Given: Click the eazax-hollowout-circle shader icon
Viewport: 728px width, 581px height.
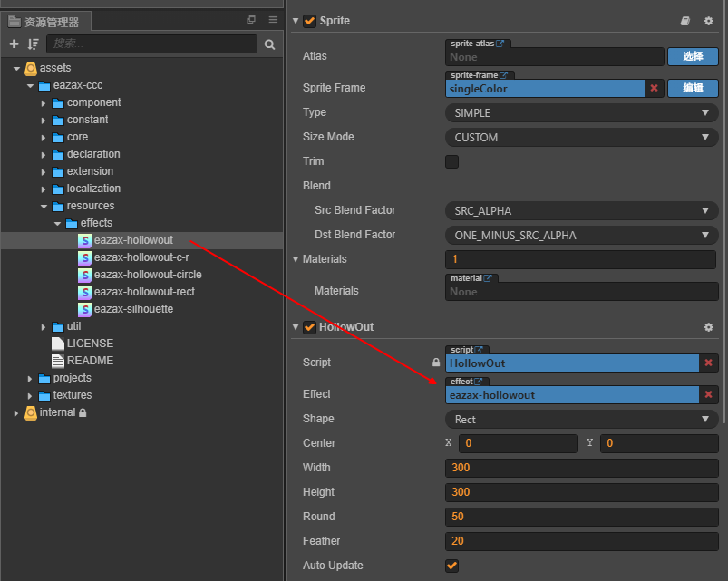Looking at the screenshot, I should (84, 275).
